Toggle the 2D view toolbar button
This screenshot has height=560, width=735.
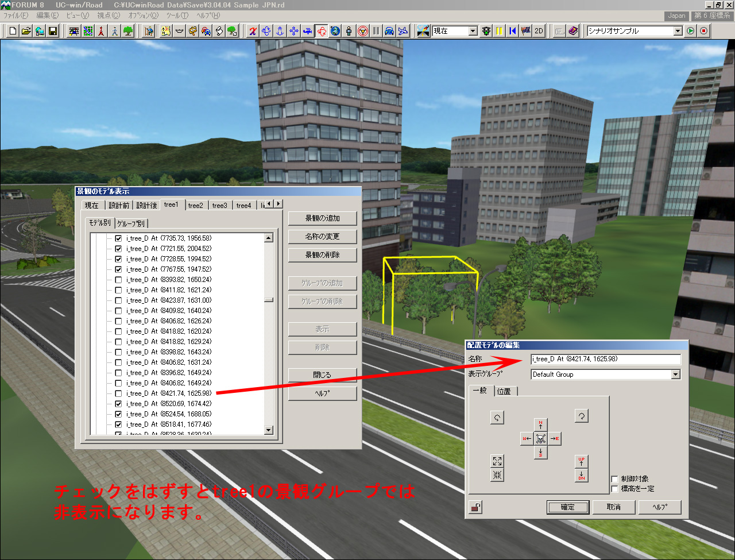click(x=539, y=31)
